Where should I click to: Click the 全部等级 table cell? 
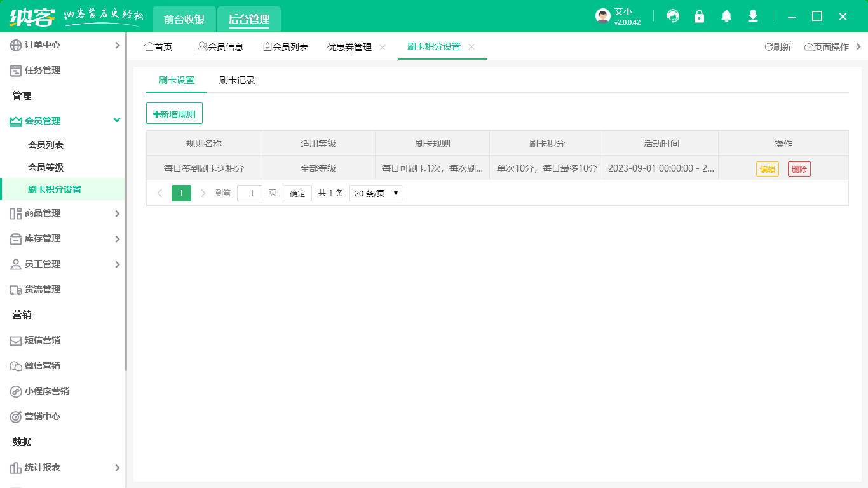click(318, 168)
